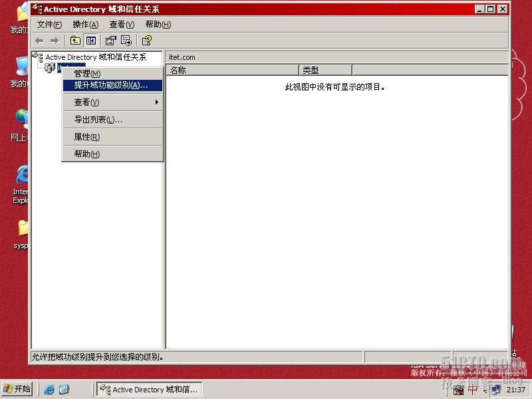
Task: Click the Up One Level folder icon
Action: coord(75,41)
